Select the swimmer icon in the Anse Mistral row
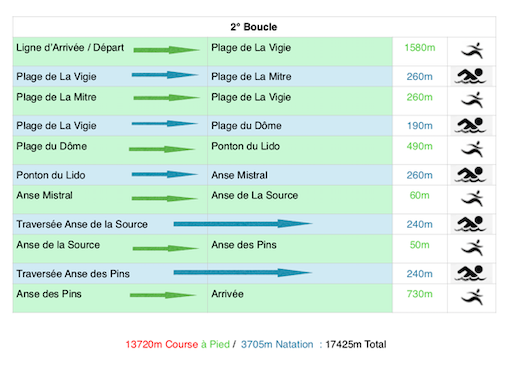This screenshot has height=366, width=520. point(471,175)
